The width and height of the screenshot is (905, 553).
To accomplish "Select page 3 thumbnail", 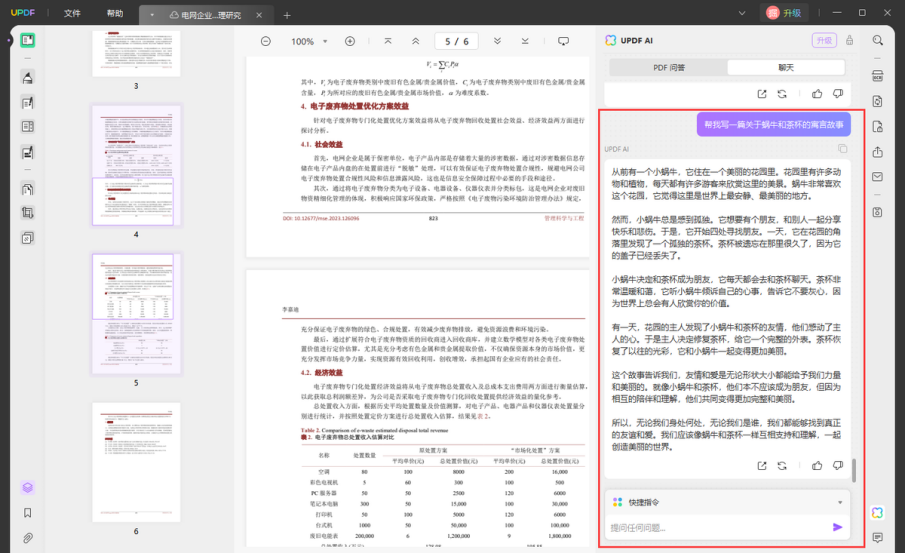I will [136, 53].
